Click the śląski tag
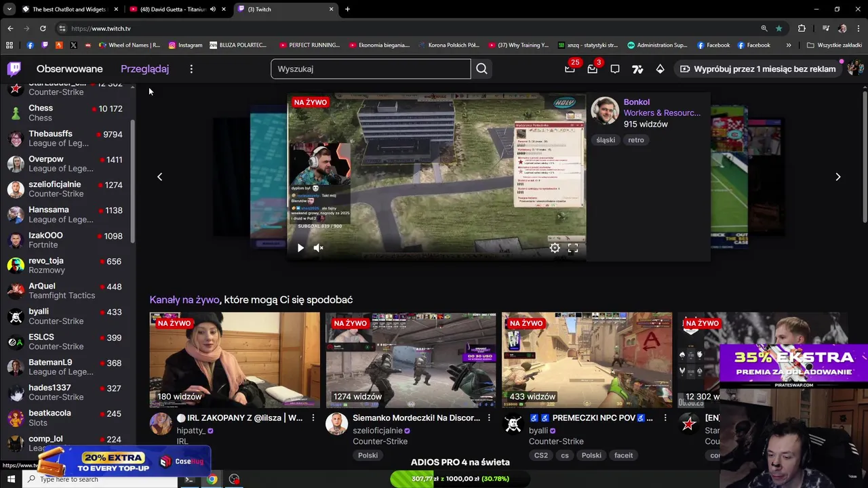The image size is (868, 488). pos(606,140)
